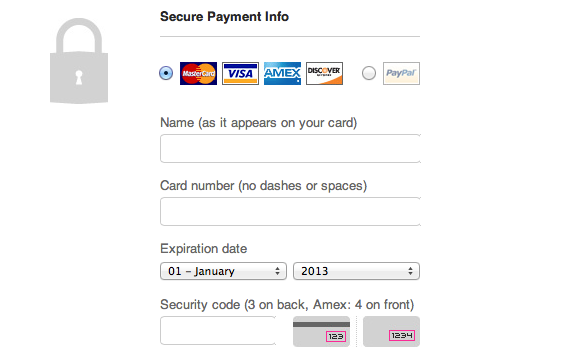The image size is (587, 361).
Task: Click the 3-digit back-of-card security code image
Action: 321,331
